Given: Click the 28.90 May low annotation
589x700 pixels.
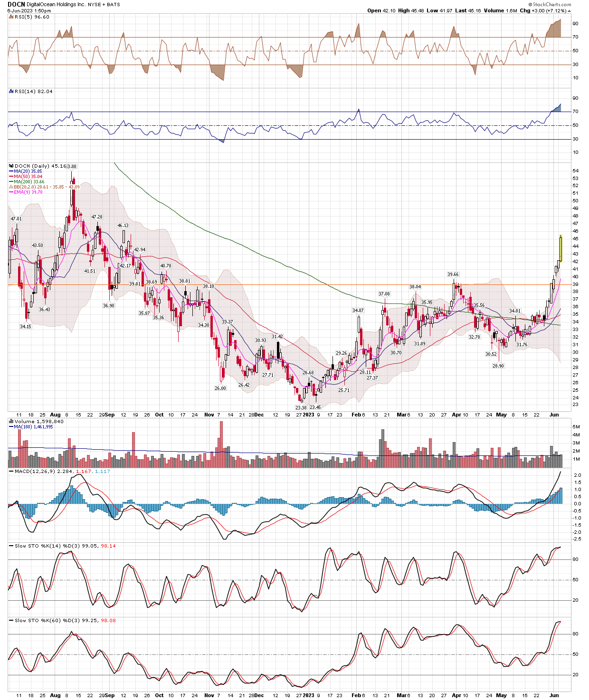Looking at the screenshot, I should point(498,366).
